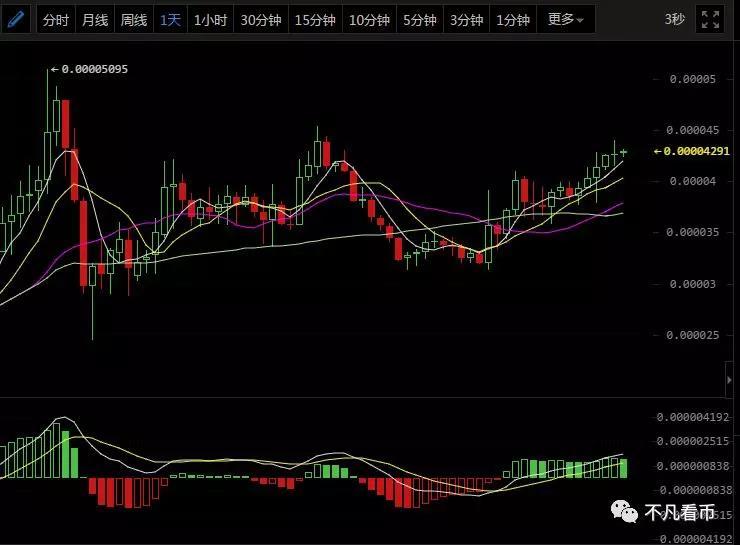This screenshot has height=545, width=740.
Task: Click the 0.000035 price axis label
Action: tap(692, 232)
